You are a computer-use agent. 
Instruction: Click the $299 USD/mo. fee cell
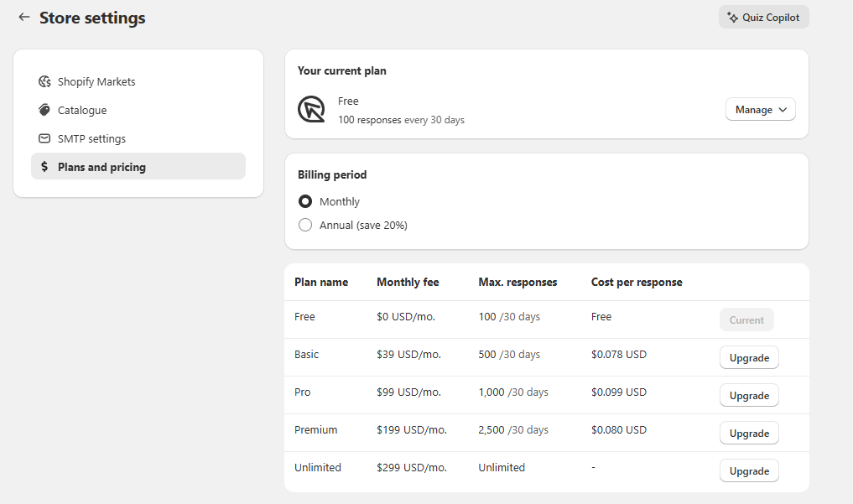coord(411,468)
